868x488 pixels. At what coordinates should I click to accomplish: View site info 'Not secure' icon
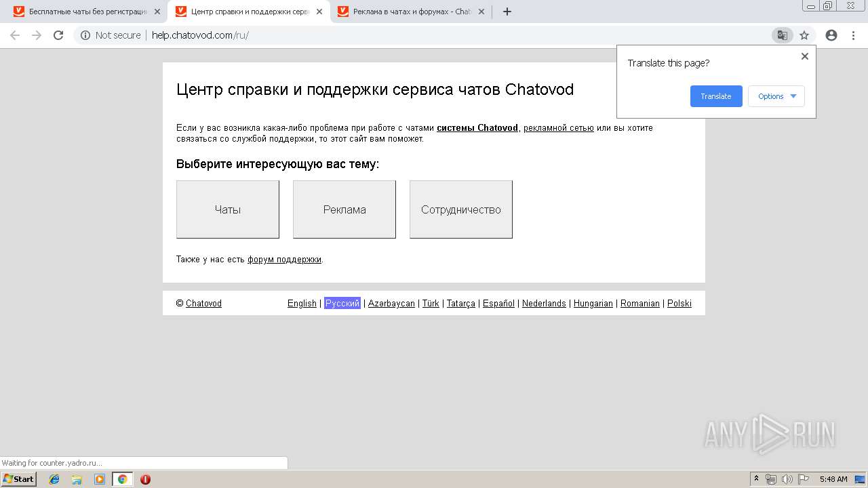click(x=85, y=35)
